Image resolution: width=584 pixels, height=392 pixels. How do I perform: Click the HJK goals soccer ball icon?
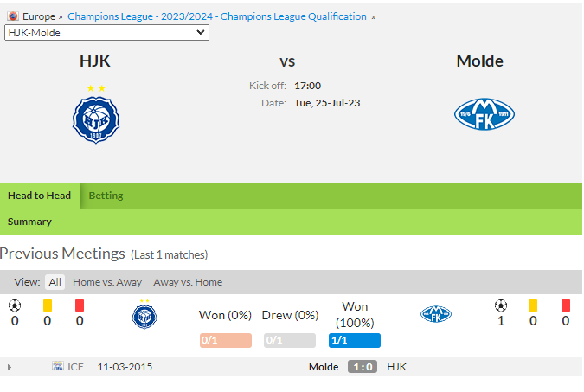[15, 305]
